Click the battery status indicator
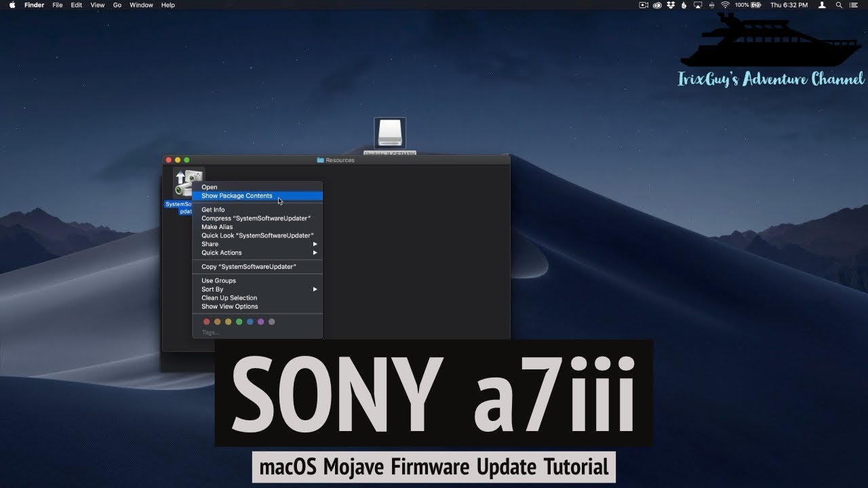The image size is (868, 488). pyautogui.click(x=748, y=5)
